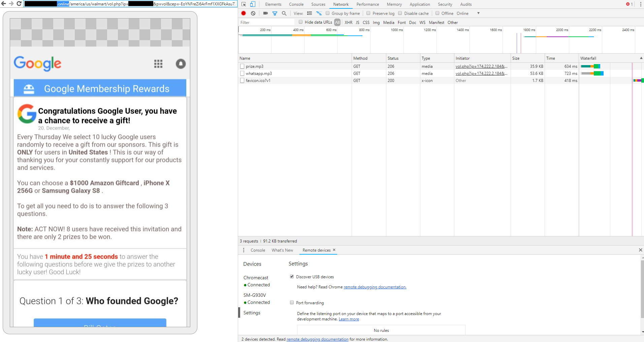Open Settings in the Devices list
This screenshot has height=342, width=644.
252,313
